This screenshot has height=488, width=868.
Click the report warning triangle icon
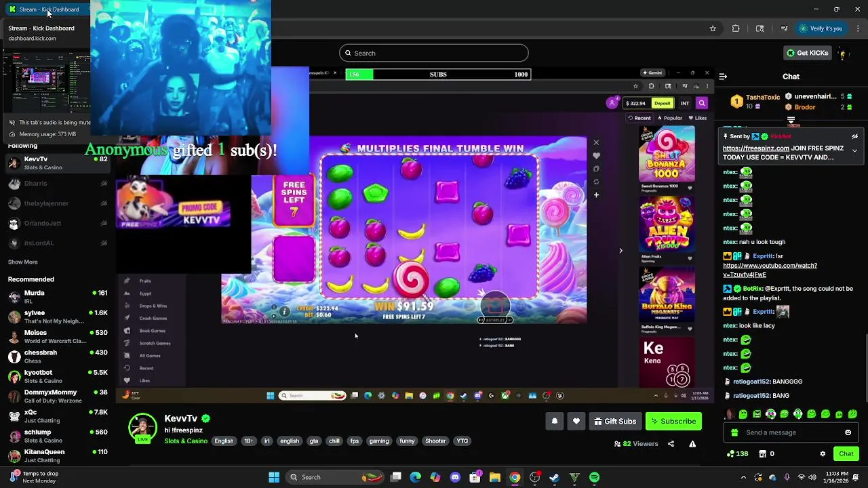(x=692, y=444)
